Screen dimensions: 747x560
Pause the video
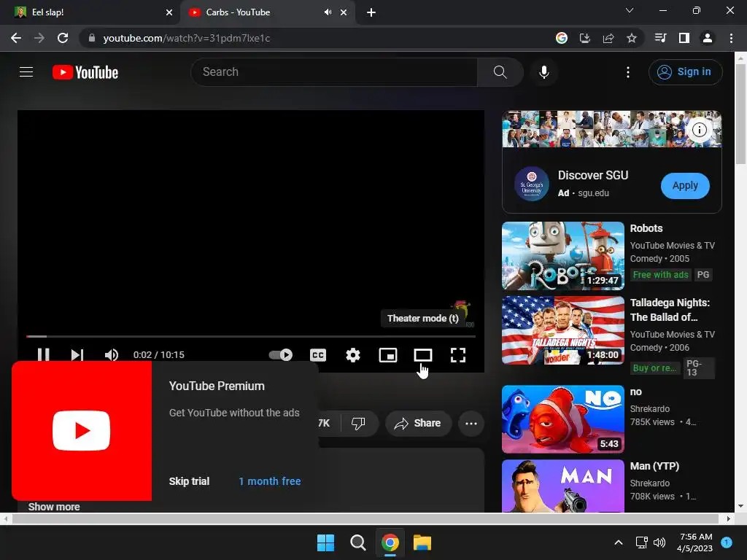click(x=43, y=355)
